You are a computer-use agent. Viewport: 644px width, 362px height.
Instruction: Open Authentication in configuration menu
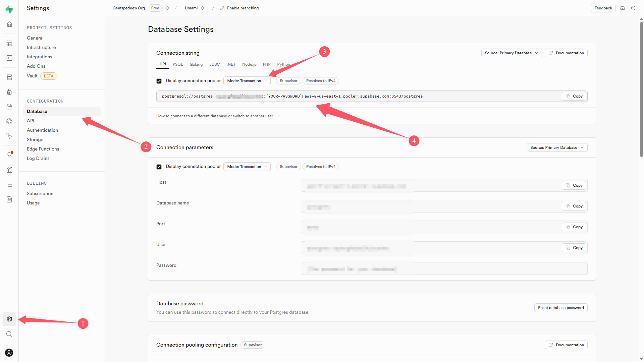(x=42, y=130)
